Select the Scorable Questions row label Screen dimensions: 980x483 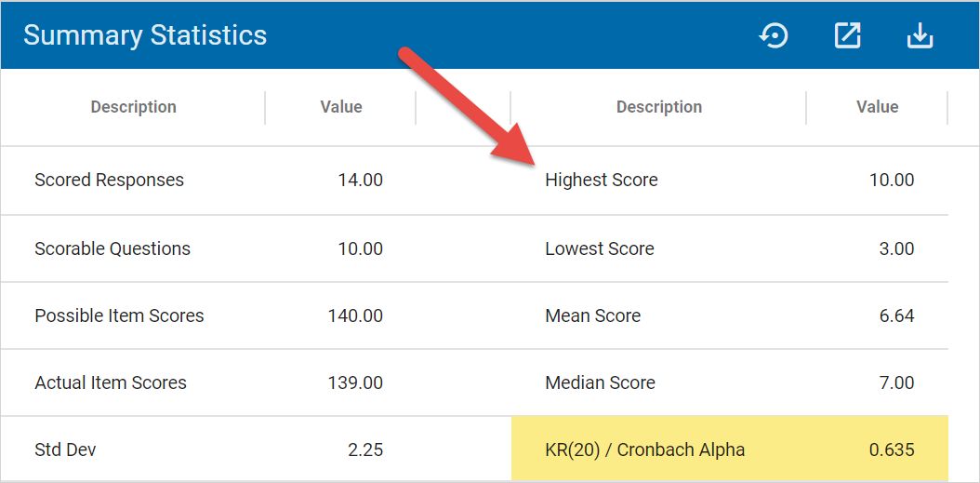(113, 248)
